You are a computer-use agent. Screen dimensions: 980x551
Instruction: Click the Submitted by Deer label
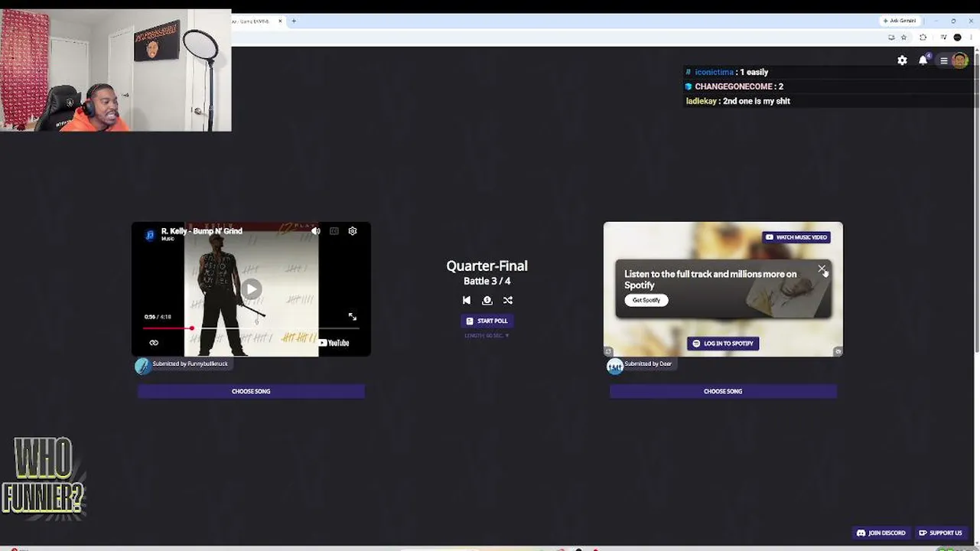coord(648,364)
